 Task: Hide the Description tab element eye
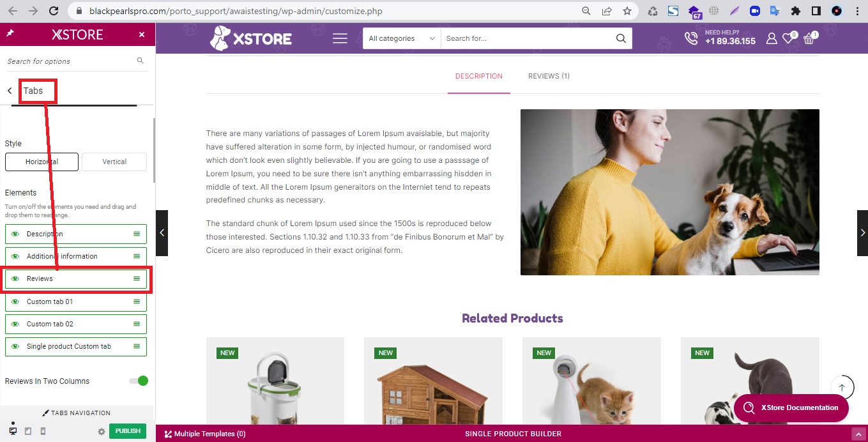15,234
